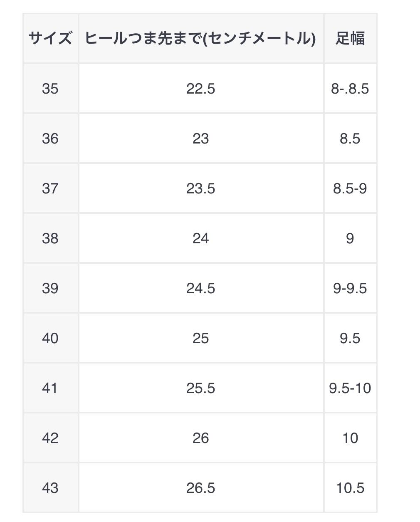Select the 8-.8.5 width cell
The image size is (420, 522).
click(x=350, y=89)
